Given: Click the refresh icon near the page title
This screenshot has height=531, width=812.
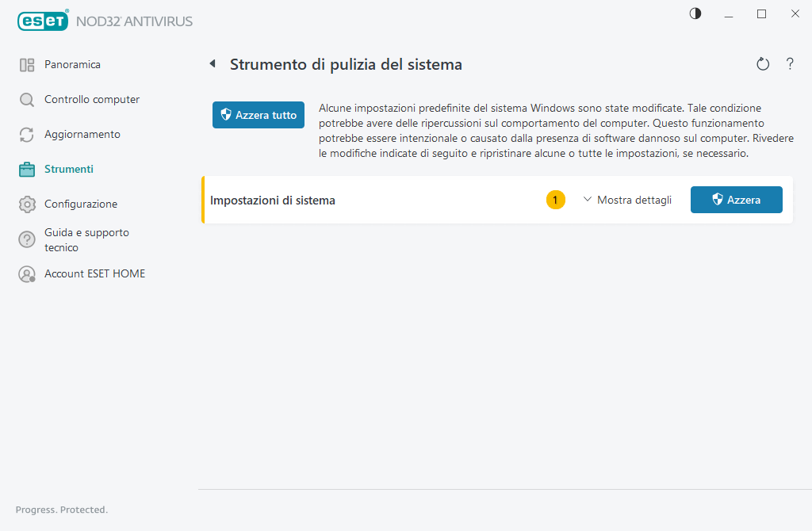Looking at the screenshot, I should pos(763,63).
